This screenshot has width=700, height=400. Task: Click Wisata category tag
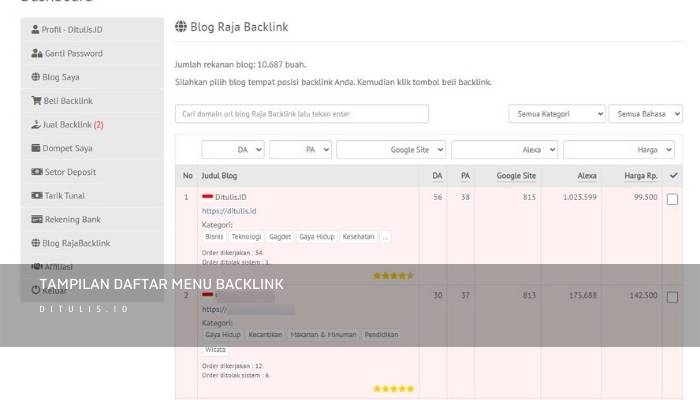click(x=215, y=349)
